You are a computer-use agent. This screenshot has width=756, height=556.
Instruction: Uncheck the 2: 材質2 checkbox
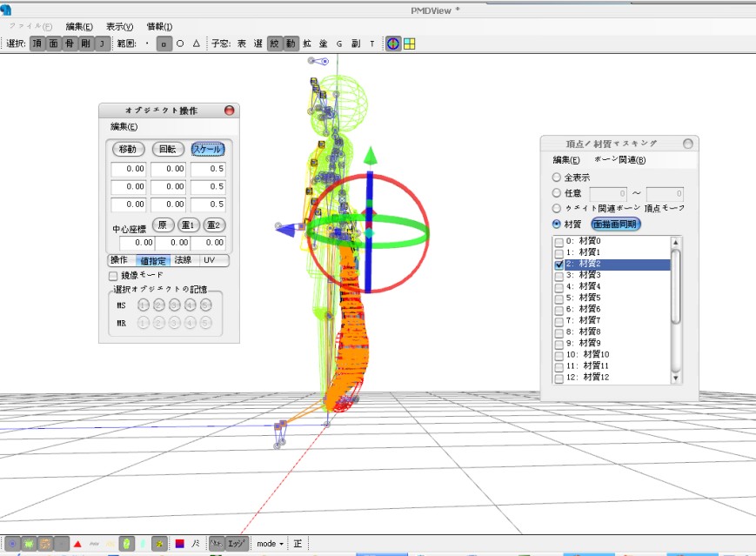[x=559, y=265]
